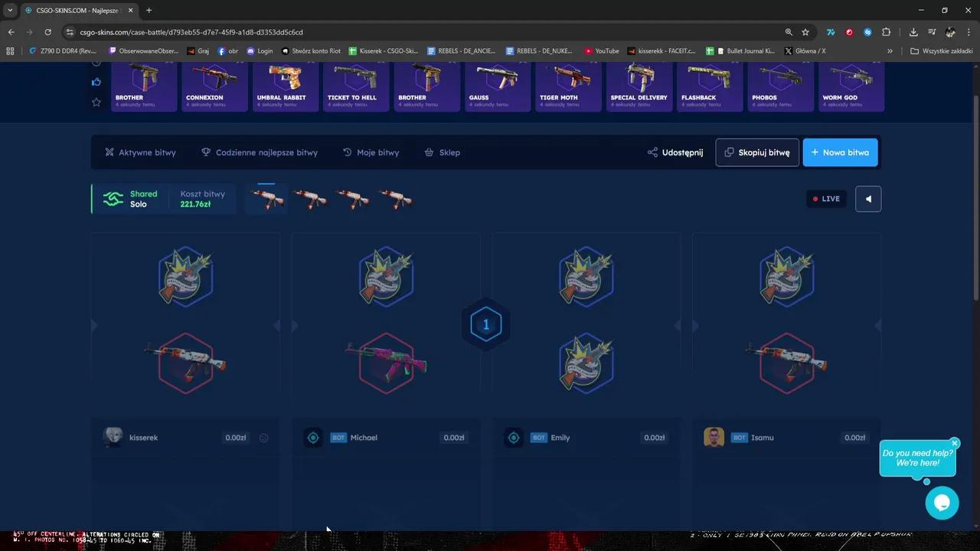Click kisserek's player avatar
Image resolution: width=980 pixels, height=551 pixels.
tap(113, 437)
